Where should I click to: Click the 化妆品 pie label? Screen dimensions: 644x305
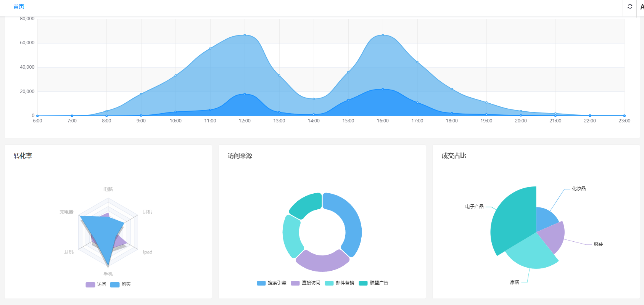point(579,189)
